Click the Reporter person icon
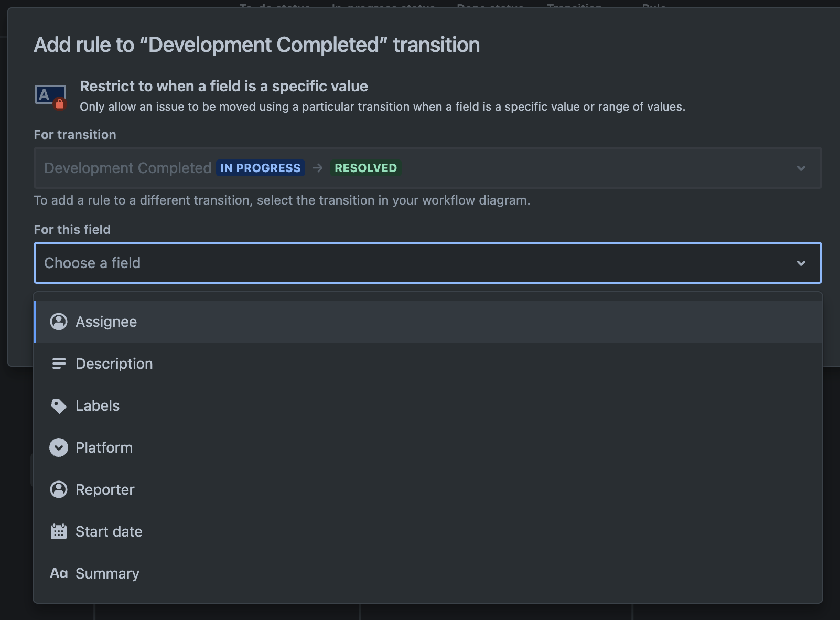The height and width of the screenshot is (620, 840). tap(59, 489)
